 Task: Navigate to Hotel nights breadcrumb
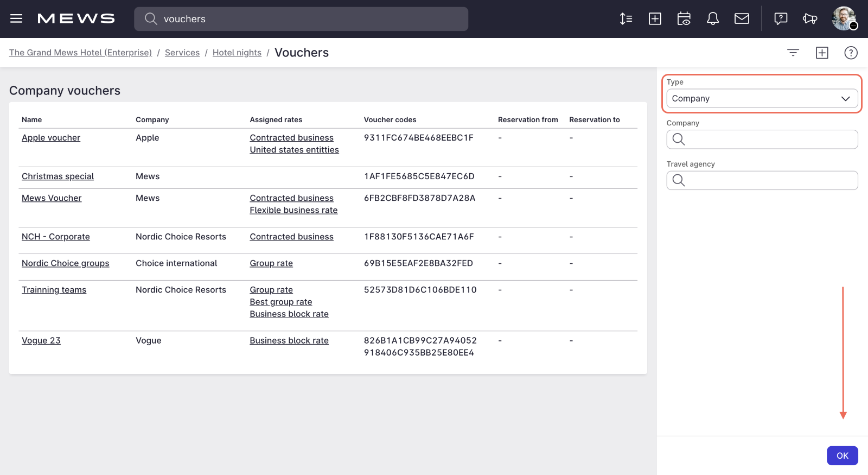click(x=237, y=53)
